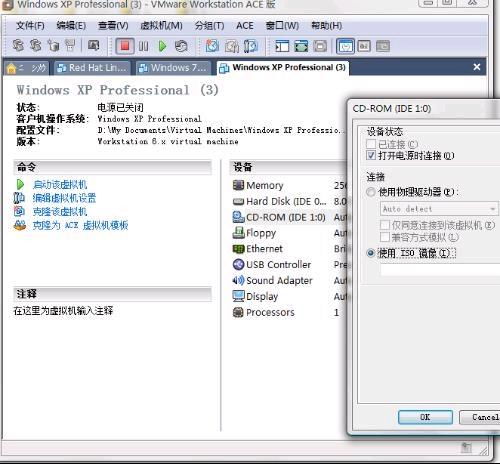The width and height of the screenshot is (500, 464).
Task: Open the 虚拟机(M) menu
Action: 161,26
